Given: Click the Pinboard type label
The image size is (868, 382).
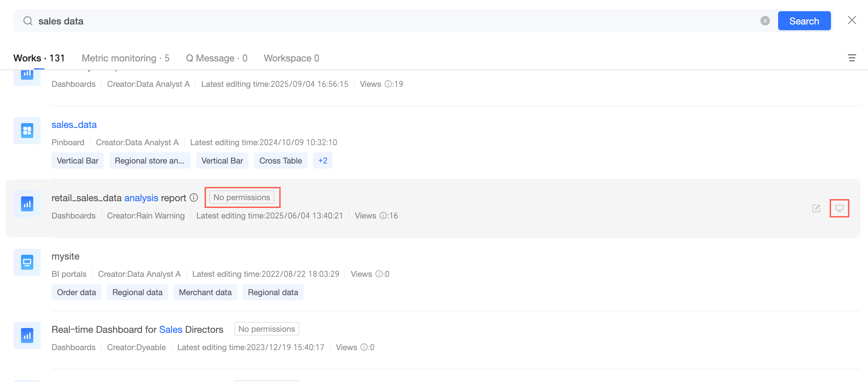Looking at the screenshot, I should coord(68,142).
